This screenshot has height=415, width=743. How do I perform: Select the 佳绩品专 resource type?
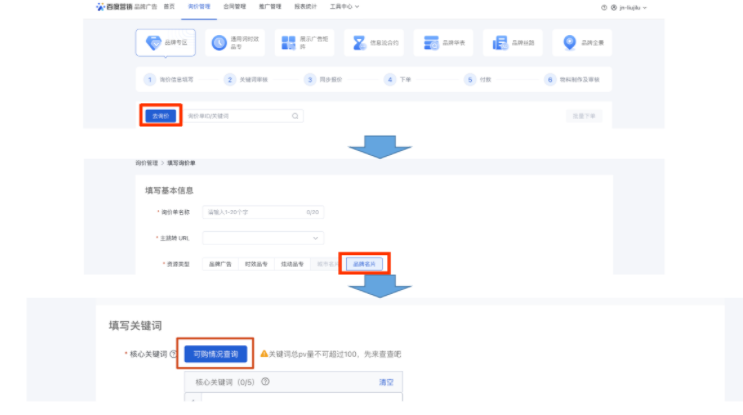(292, 264)
